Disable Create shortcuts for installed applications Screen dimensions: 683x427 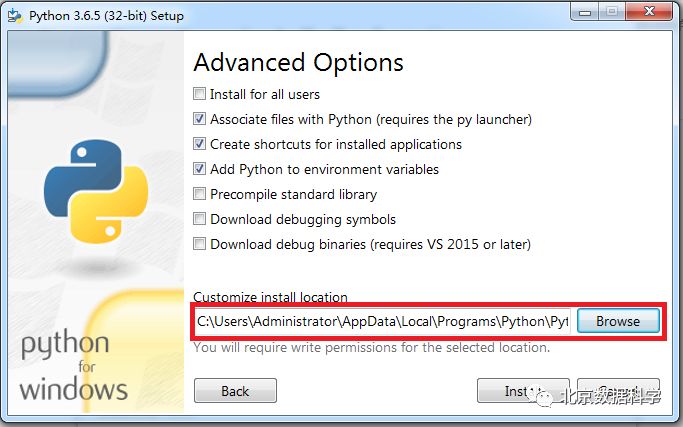point(200,144)
